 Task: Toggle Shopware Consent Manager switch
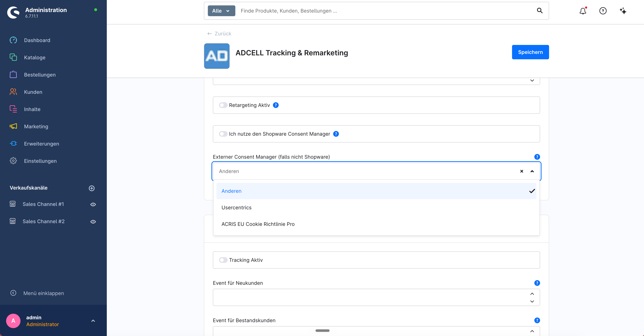(223, 134)
